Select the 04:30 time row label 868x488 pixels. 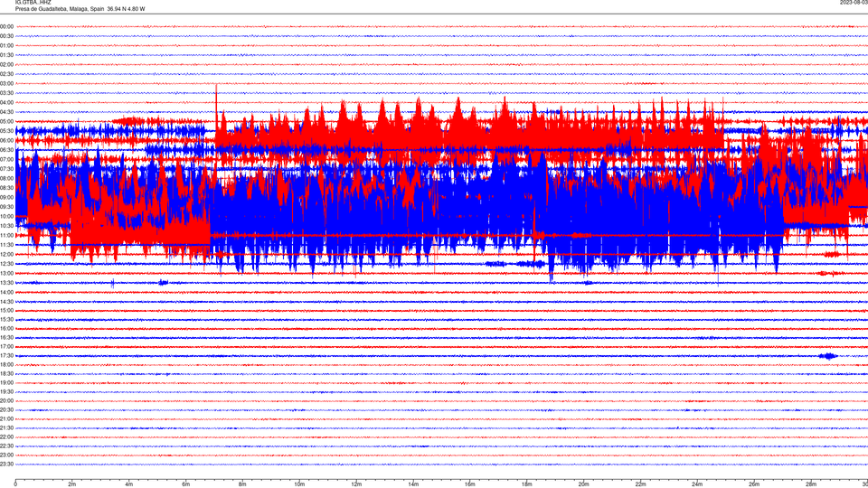coord(6,112)
